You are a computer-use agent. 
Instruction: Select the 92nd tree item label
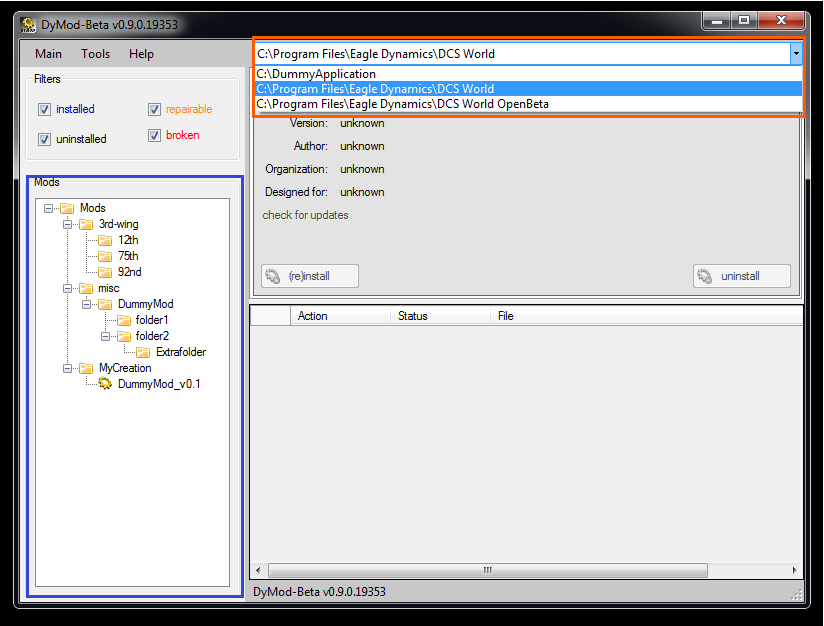coord(130,272)
